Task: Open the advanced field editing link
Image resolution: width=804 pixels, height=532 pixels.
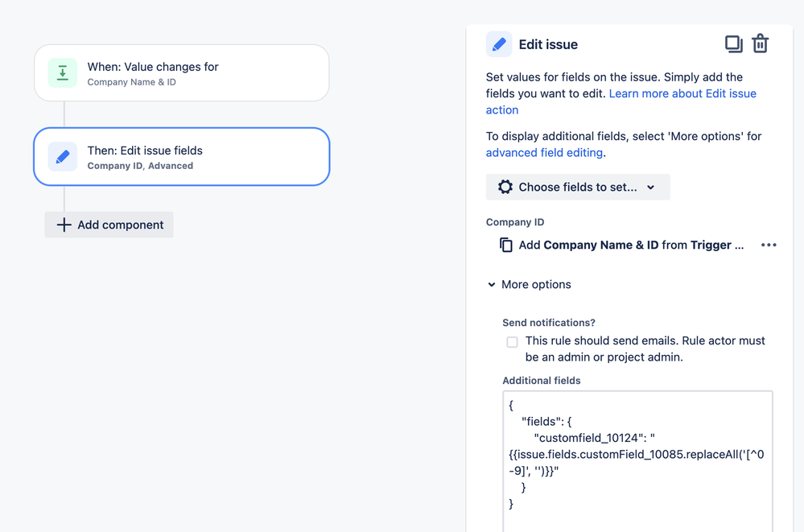Action: click(x=544, y=152)
